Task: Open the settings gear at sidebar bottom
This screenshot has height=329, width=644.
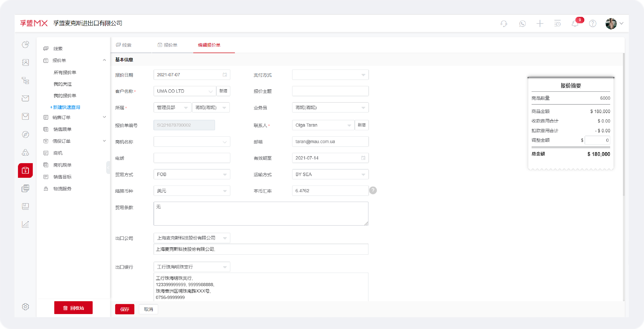Action: click(25, 307)
